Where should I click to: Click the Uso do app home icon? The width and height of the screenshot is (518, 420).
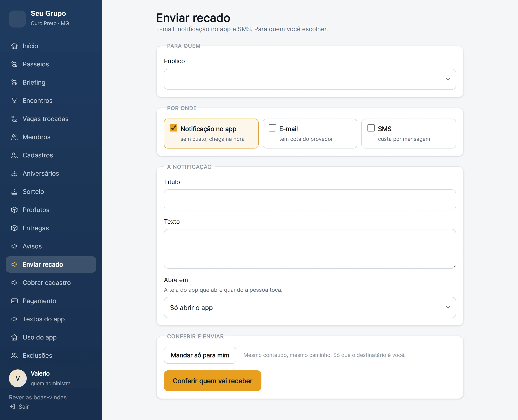tap(14, 337)
